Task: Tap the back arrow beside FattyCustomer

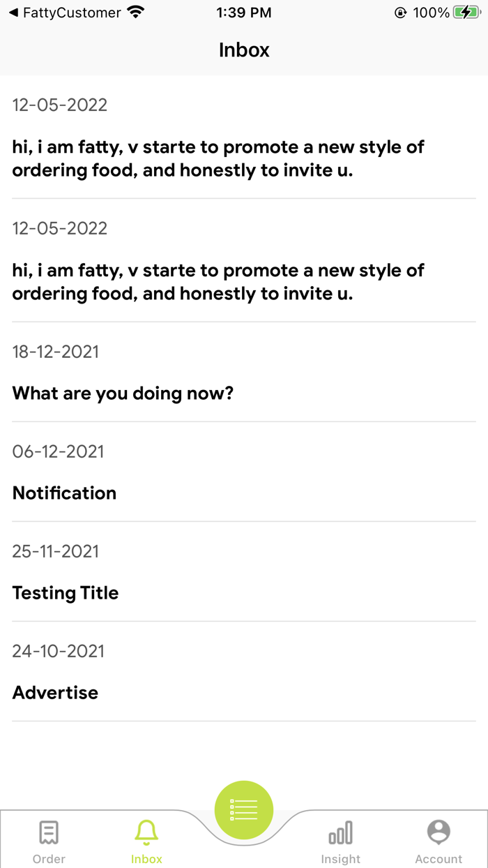Action: click(13, 13)
